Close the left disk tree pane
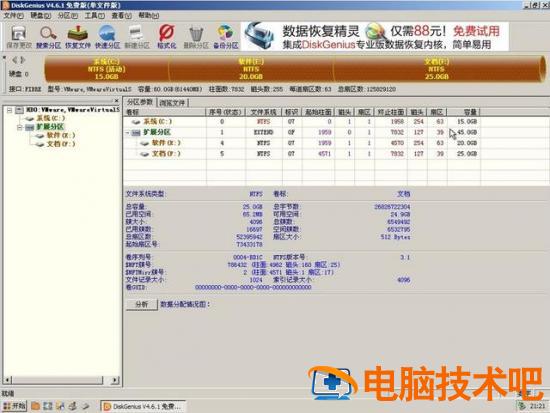The height and width of the screenshot is (413, 550). 116,101
